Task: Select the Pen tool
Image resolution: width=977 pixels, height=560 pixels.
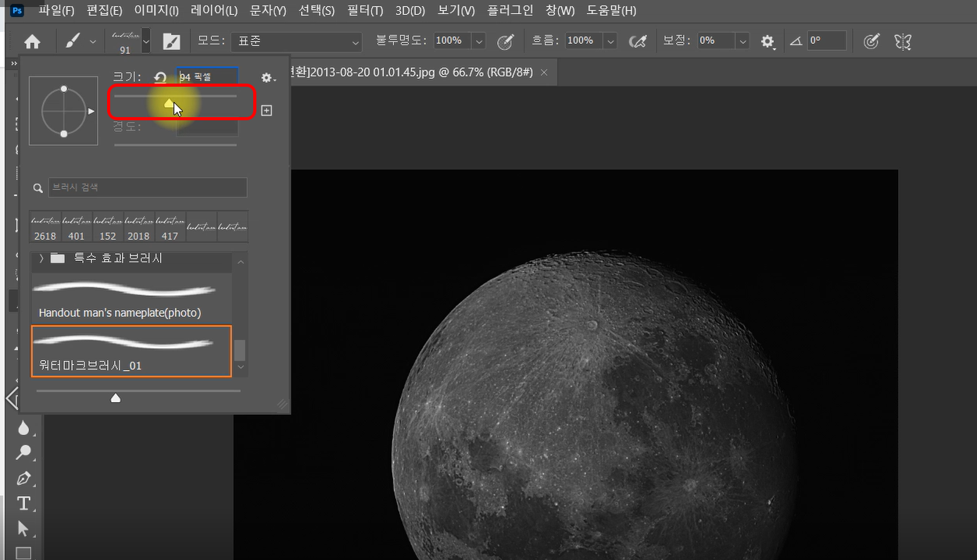Action: [x=23, y=477]
